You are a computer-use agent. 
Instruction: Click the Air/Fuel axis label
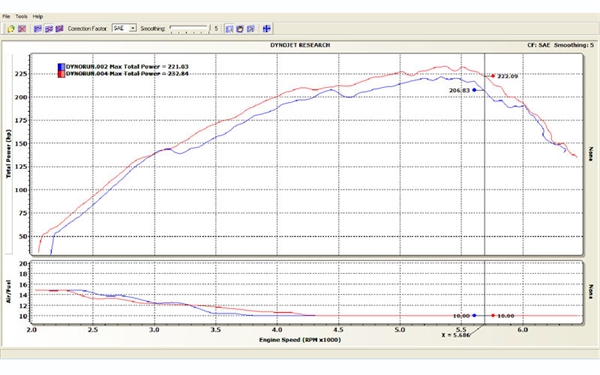click(x=8, y=292)
